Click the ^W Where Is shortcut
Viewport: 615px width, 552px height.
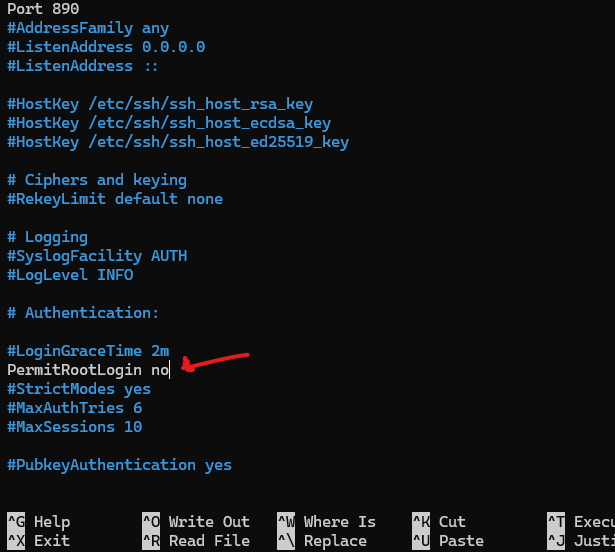point(326,522)
